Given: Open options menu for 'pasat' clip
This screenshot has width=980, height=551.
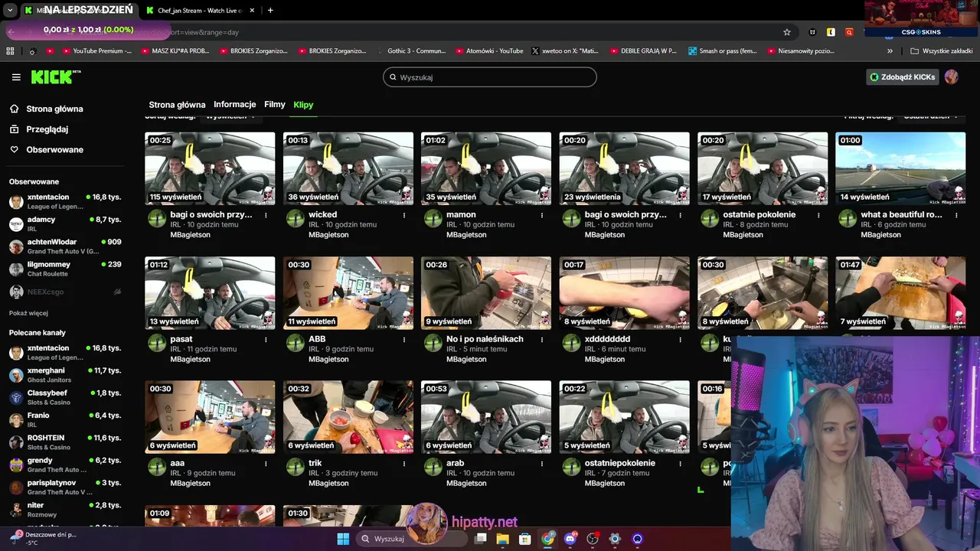Looking at the screenshot, I should (x=266, y=339).
